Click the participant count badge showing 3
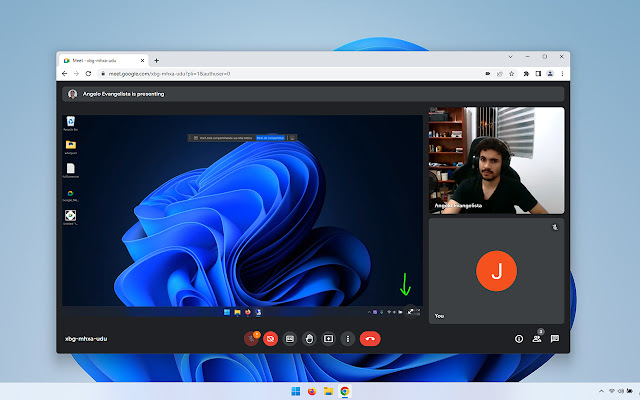Screen dimensions: 640x400 coord(541,331)
